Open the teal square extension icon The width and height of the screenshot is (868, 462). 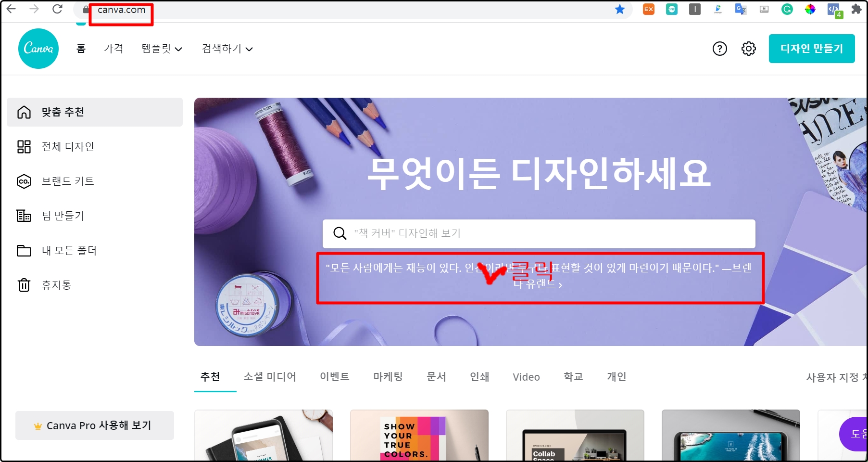point(672,9)
